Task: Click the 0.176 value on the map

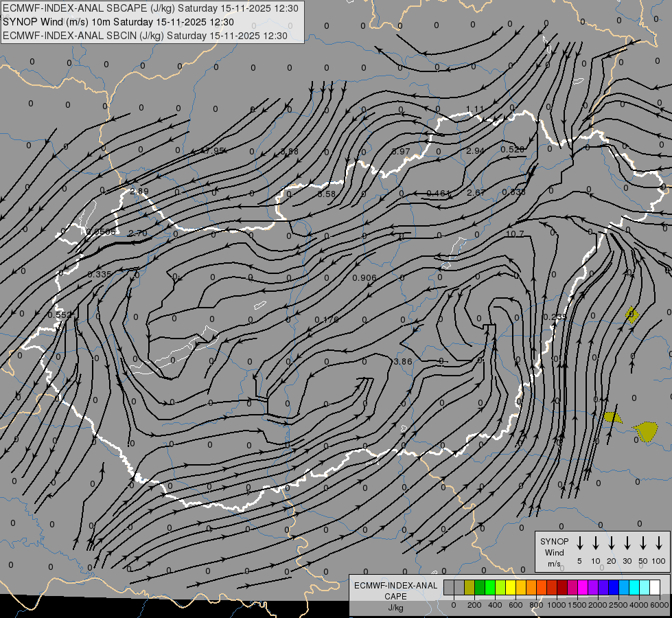Action: pos(327,319)
